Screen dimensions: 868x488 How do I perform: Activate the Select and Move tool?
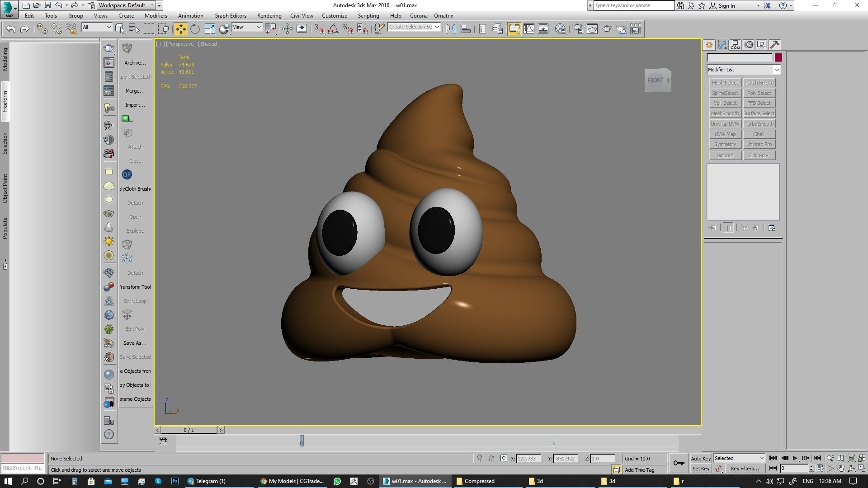[x=180, y=29]
